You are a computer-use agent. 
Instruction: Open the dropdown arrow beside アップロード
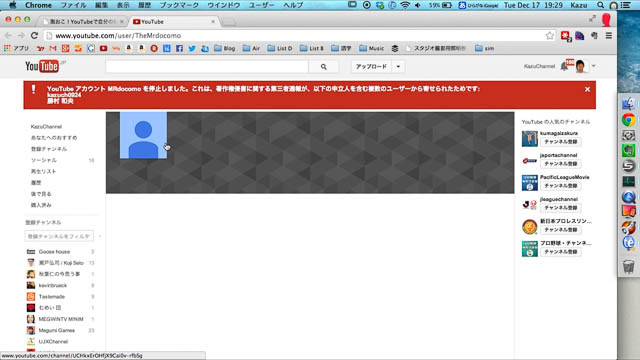click(x=398, y=67)
